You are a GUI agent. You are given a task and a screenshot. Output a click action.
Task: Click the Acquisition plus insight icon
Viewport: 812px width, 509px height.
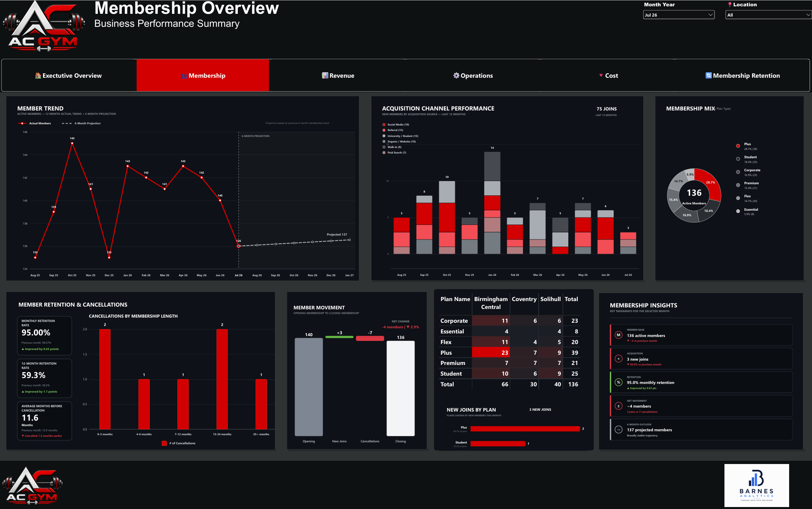[618, 359]
